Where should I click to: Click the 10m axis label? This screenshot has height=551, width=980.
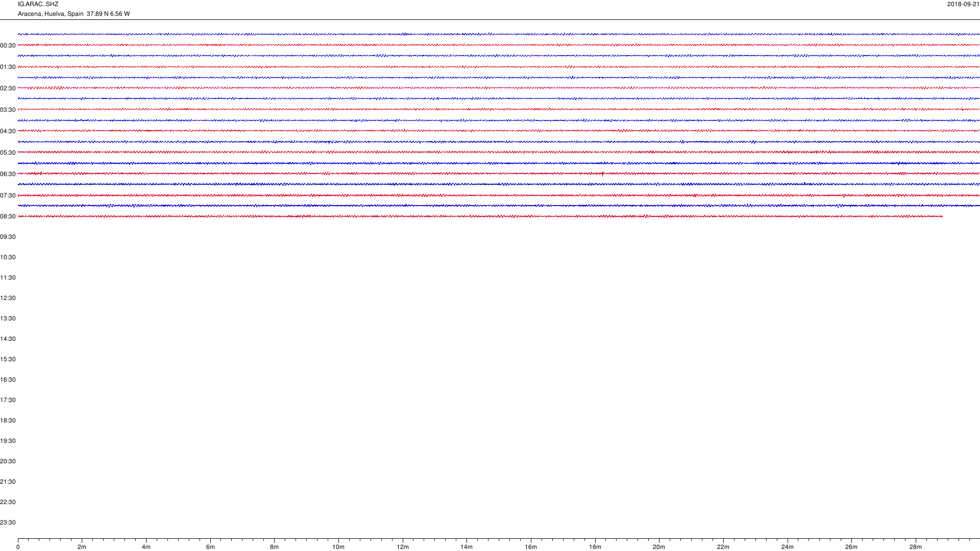(338, 547)
